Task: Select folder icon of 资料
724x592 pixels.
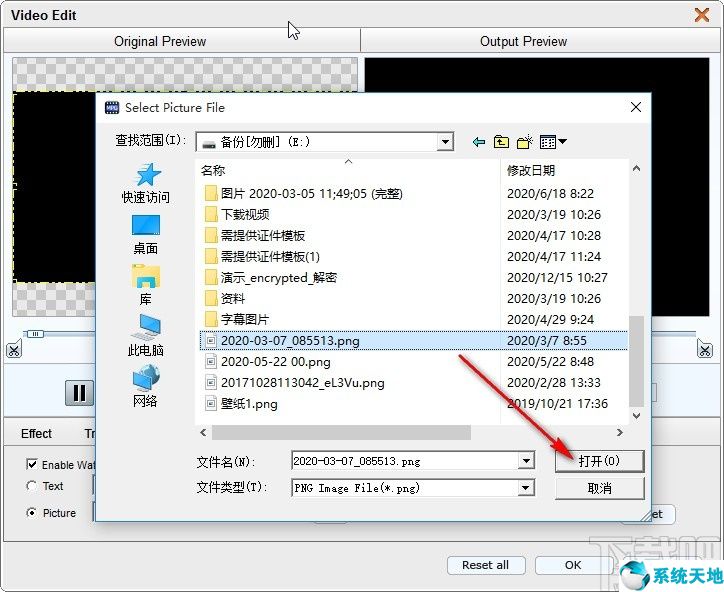Action: click(211, 298)
